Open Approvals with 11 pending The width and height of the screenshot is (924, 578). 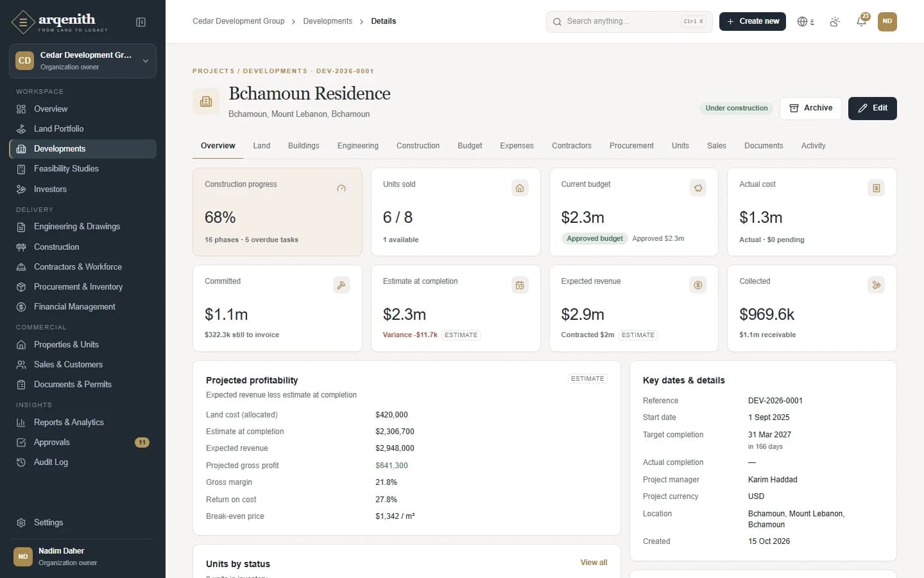83,442
